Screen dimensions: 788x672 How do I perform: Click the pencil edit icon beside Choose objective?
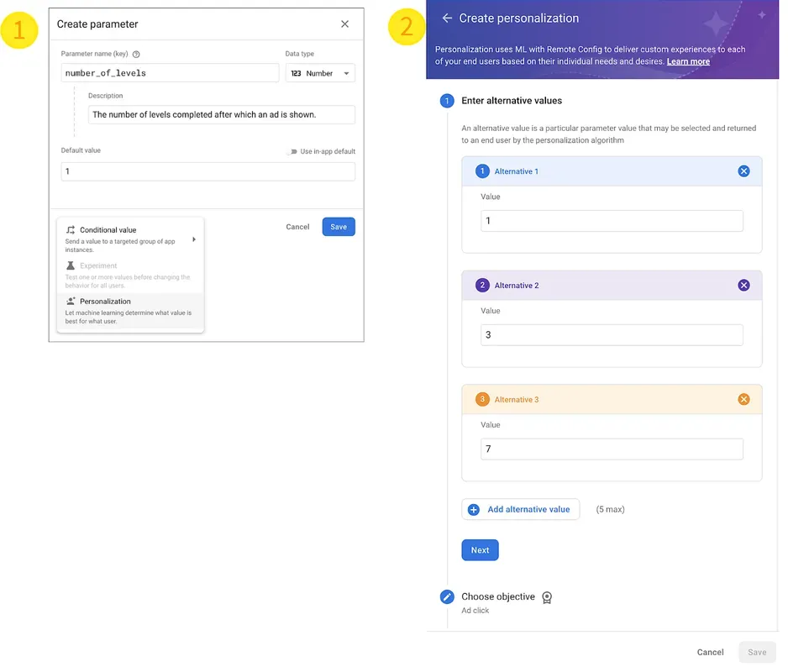tap(447, 597)
